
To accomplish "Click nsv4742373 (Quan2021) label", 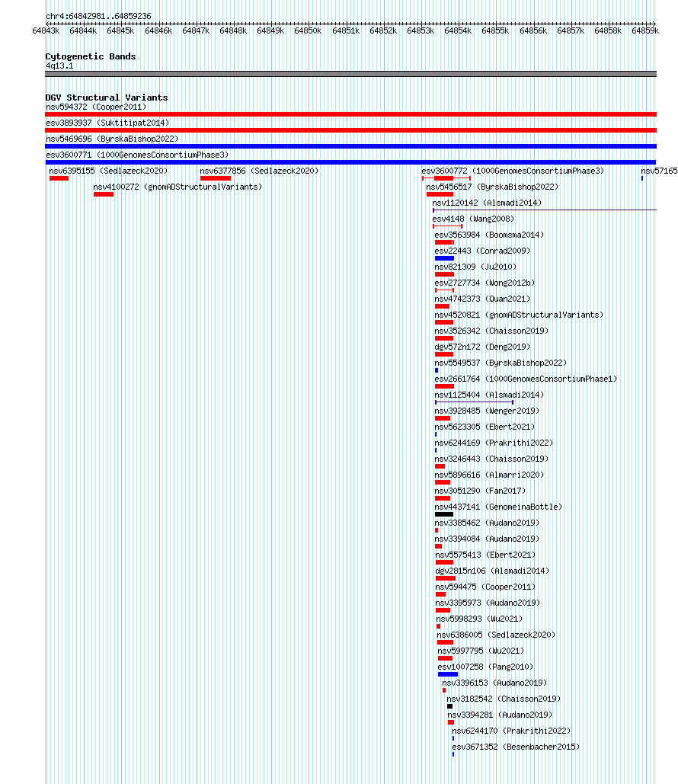I will (x=482, y=299).
